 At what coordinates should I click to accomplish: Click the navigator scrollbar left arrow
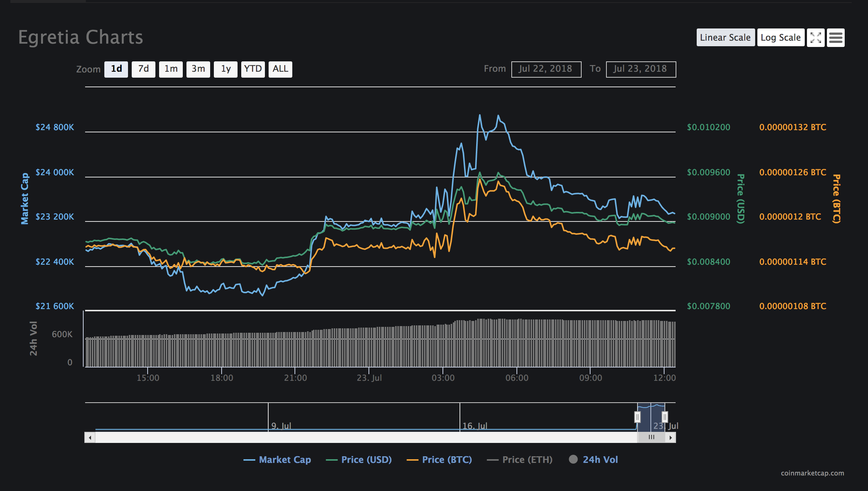(x=90, y=437)
